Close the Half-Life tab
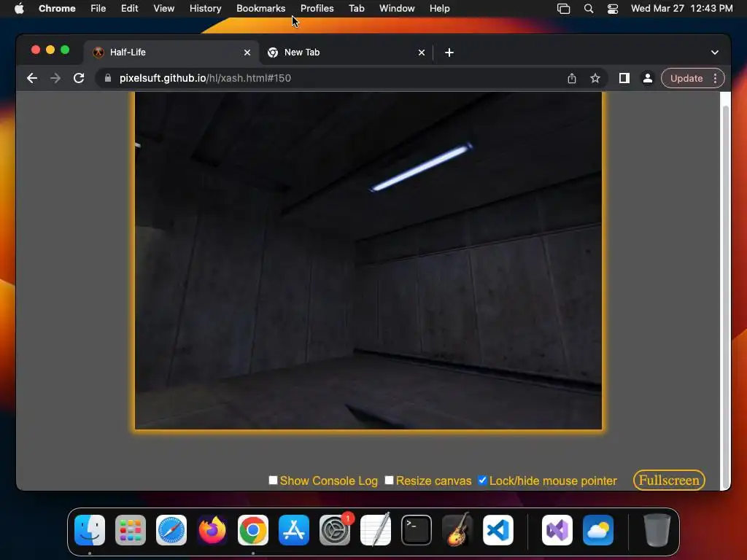 [x=247, y=52]
